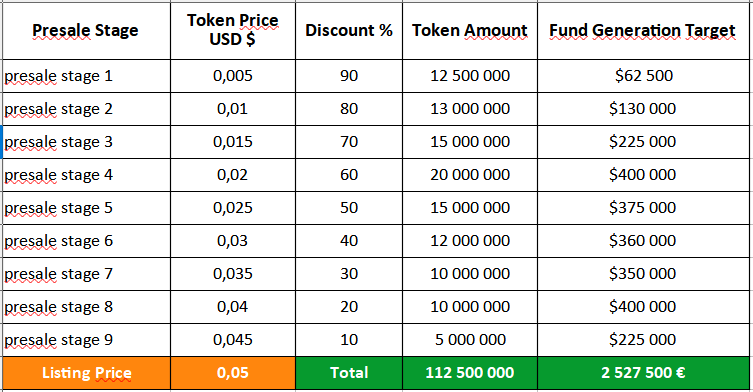
Task: Click the orange Listing Price cell
Action: coord(86,373)
